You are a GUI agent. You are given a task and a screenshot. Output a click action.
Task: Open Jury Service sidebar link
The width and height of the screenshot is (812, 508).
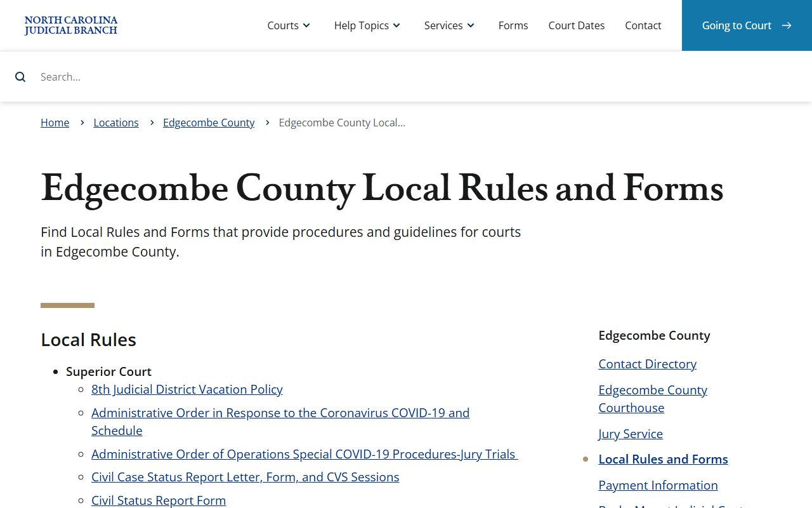[x=631, y=434]
